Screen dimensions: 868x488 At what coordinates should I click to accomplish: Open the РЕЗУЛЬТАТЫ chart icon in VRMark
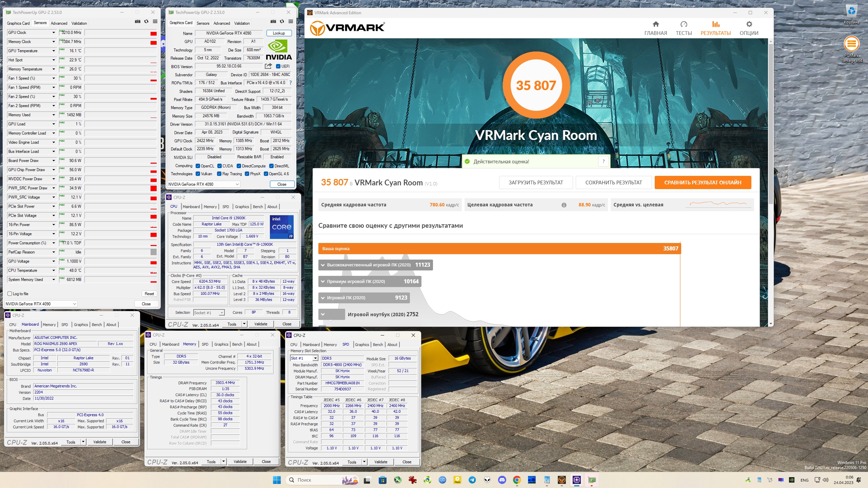[716, 24]
